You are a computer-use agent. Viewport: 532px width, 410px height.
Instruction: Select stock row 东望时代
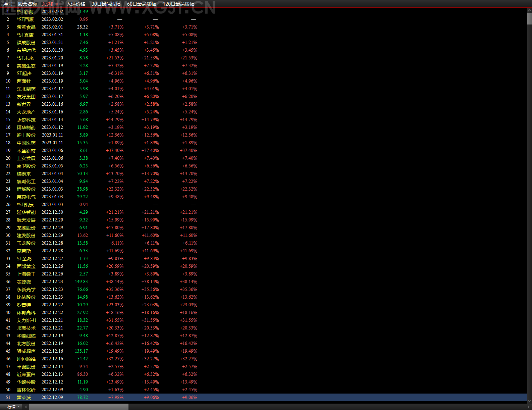[x=263, y=50]
